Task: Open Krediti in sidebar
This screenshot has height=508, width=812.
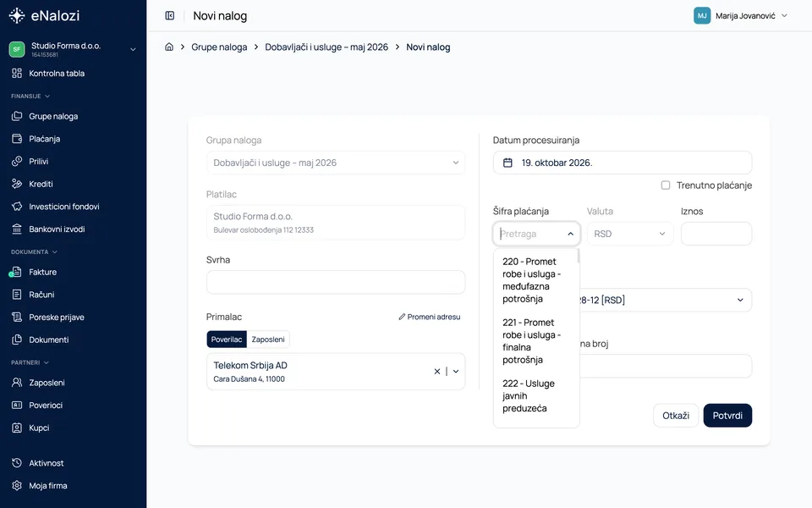Action: coord(41,184)
